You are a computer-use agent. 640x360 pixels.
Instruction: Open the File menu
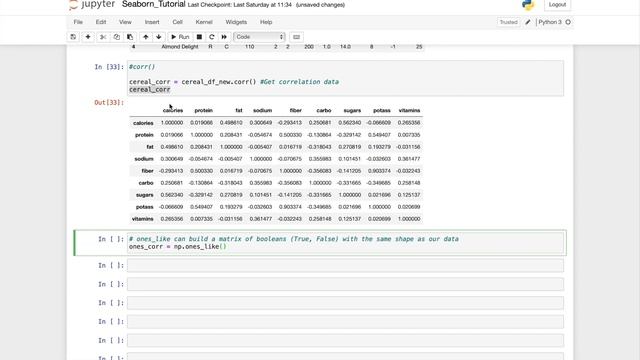tap(78, 22)
